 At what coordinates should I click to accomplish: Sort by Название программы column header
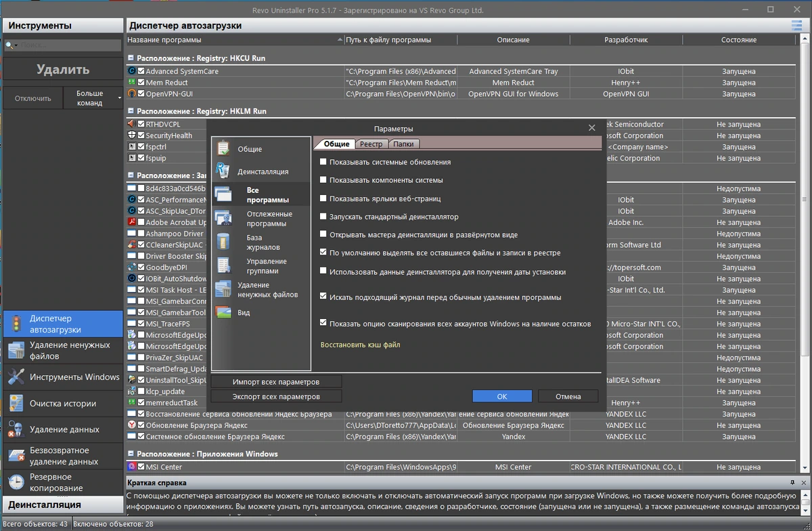click(x=235, y=40)
